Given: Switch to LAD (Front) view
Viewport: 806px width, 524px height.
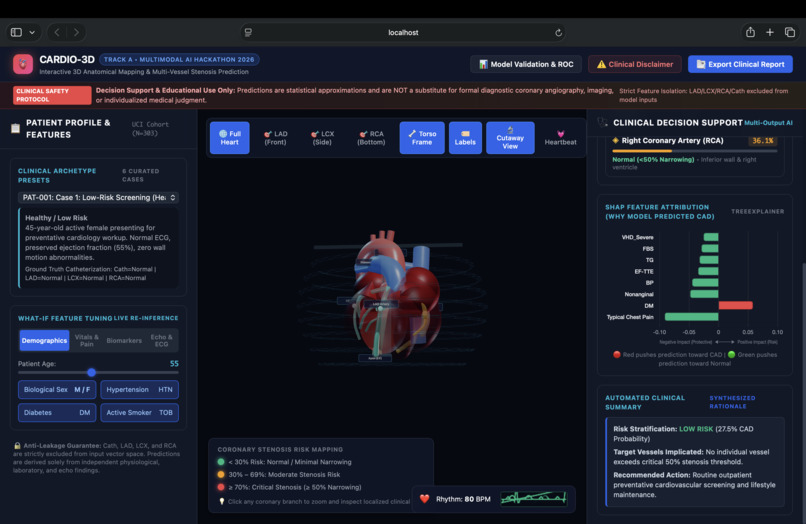Looking at the screenshot, I should coord(276,138).
